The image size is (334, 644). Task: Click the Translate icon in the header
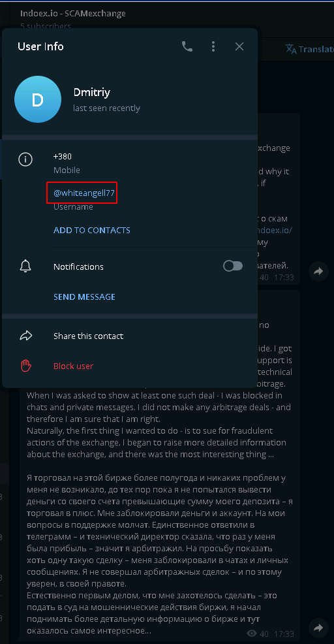point(291,49)
